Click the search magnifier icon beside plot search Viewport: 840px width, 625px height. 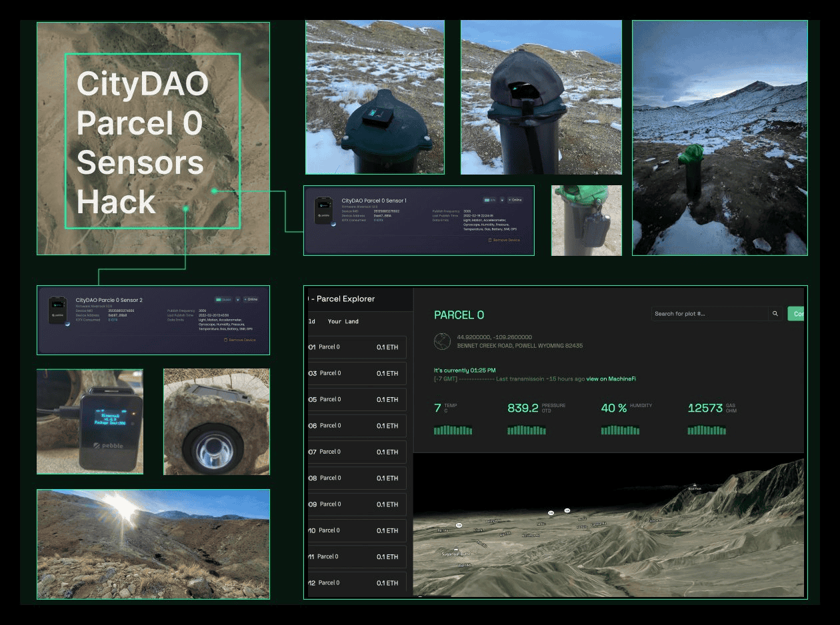(775, 314)
